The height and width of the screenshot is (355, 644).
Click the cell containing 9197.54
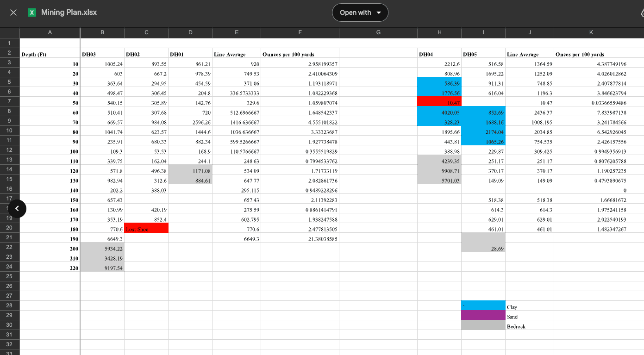[102, 268]
